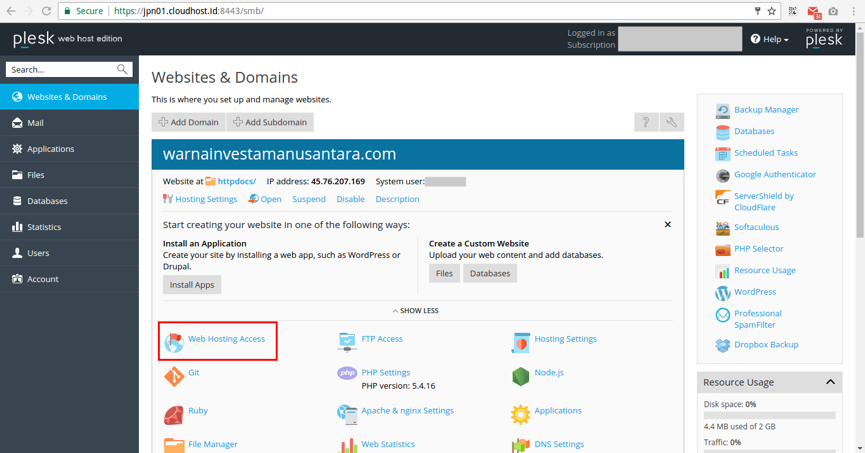The width and height of the screenshot is (865, 453).
Task: Click the Suspend link
Action: pos(309,199)
